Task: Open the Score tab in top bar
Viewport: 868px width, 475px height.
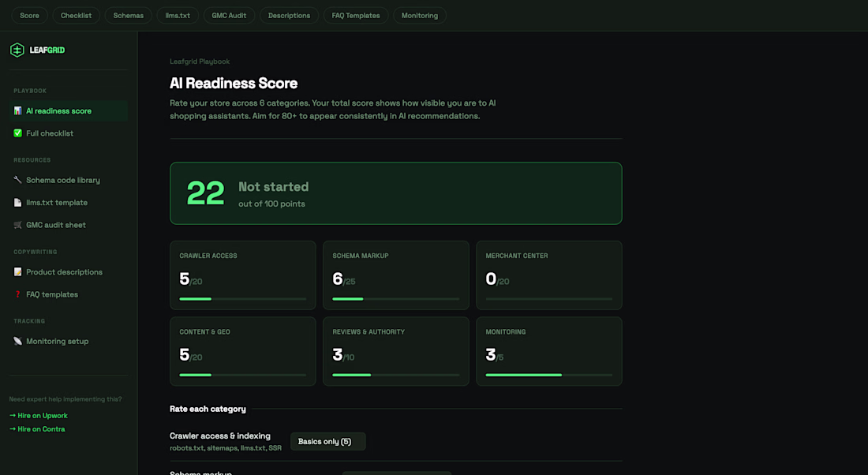Action: pyautogui.click(x=29, y=16)
